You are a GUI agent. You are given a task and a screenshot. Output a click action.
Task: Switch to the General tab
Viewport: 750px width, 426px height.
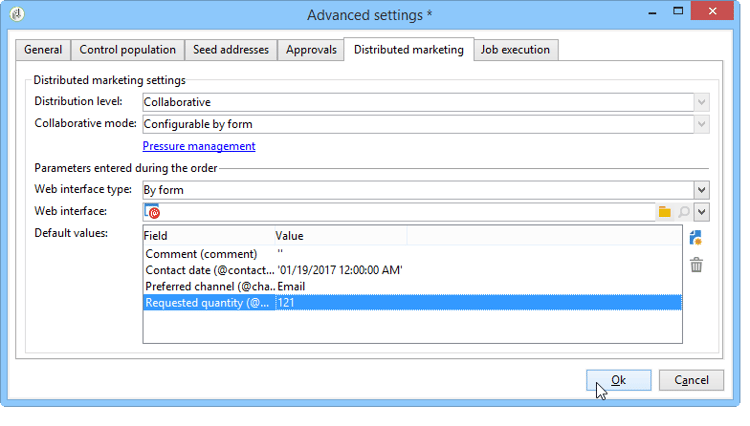click(x=43, y=50)
